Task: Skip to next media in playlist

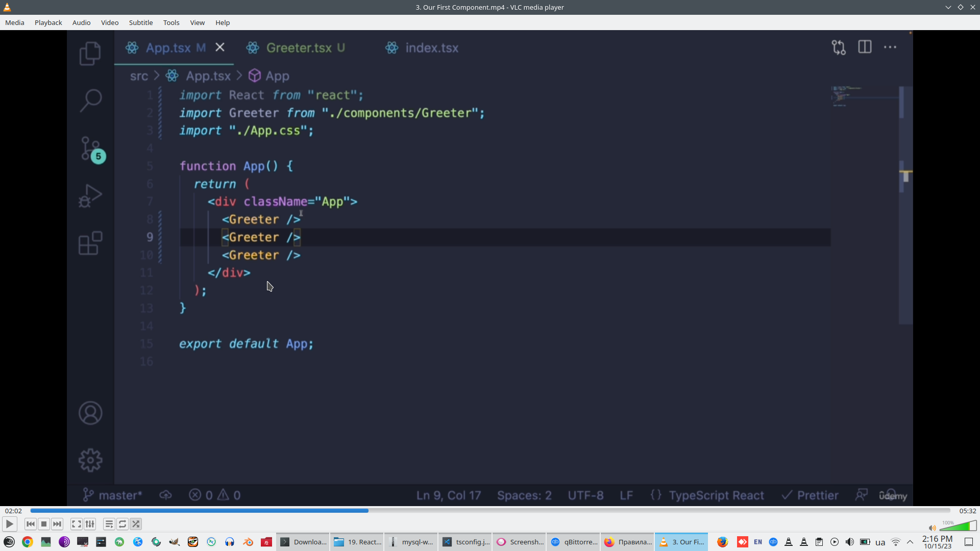Action: (57, 524)
